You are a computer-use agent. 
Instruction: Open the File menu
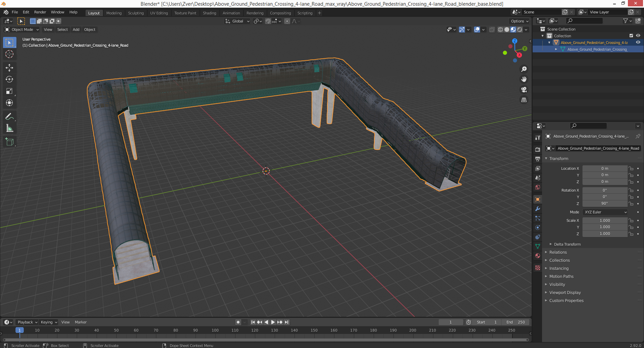[x=15, y=12]
